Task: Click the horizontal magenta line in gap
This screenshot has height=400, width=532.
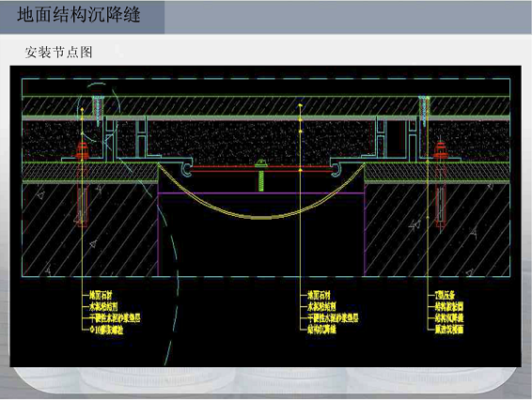Action: (261, 193)
